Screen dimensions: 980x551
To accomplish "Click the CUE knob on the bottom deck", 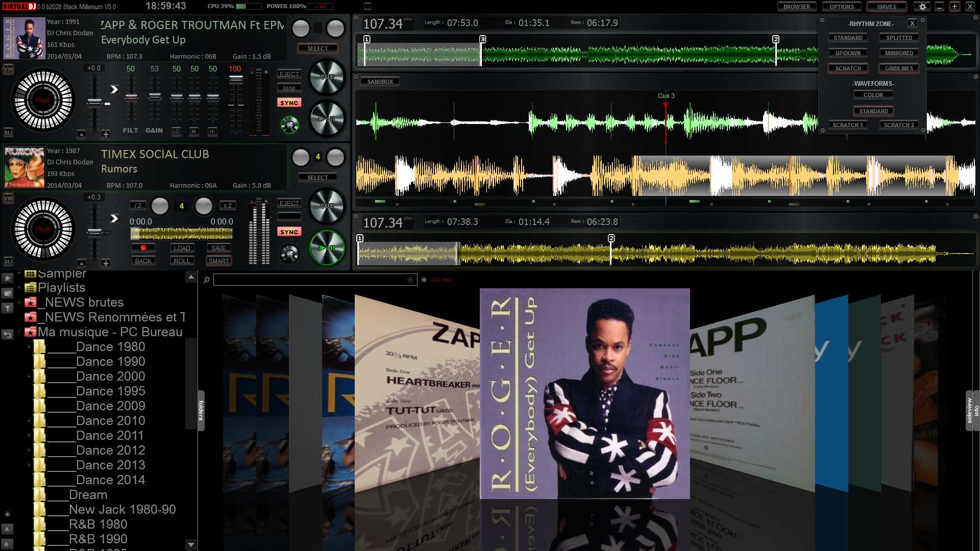I will [327, 207].
